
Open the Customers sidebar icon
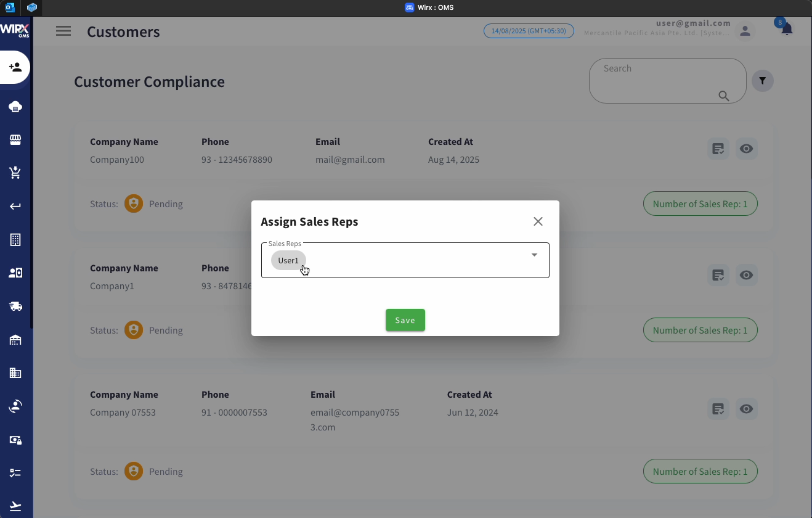click(15, 67)
